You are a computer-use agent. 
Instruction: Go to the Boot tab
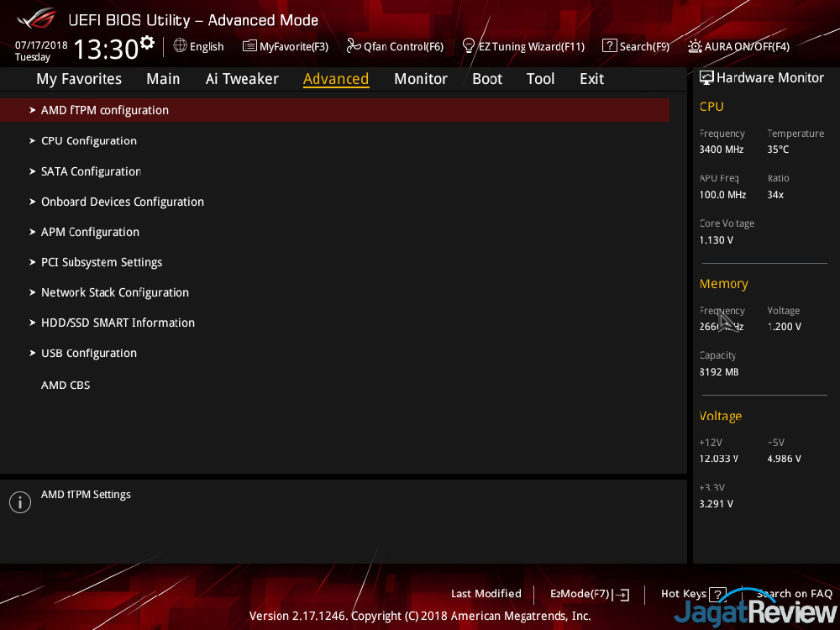487,79
